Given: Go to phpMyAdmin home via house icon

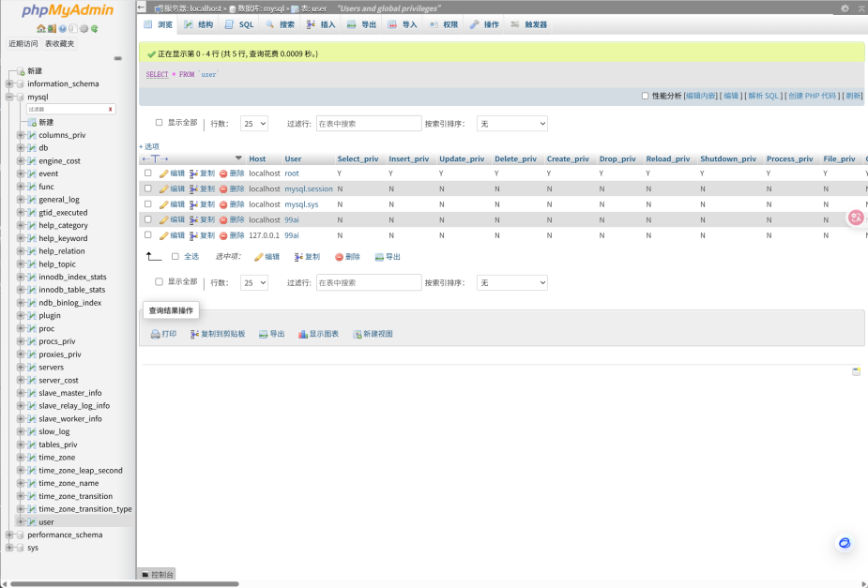Looking at the screenshot, I should [41, 29].
